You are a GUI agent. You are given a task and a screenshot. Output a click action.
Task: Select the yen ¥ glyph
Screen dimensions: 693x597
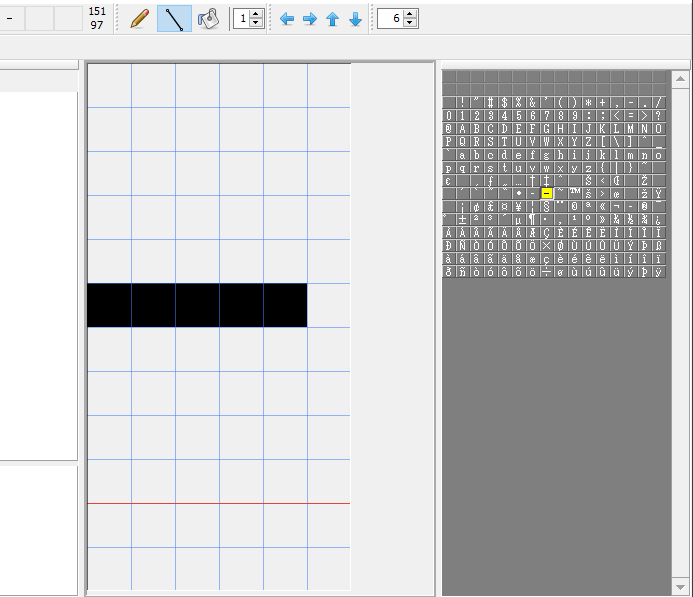coord(518,206)
